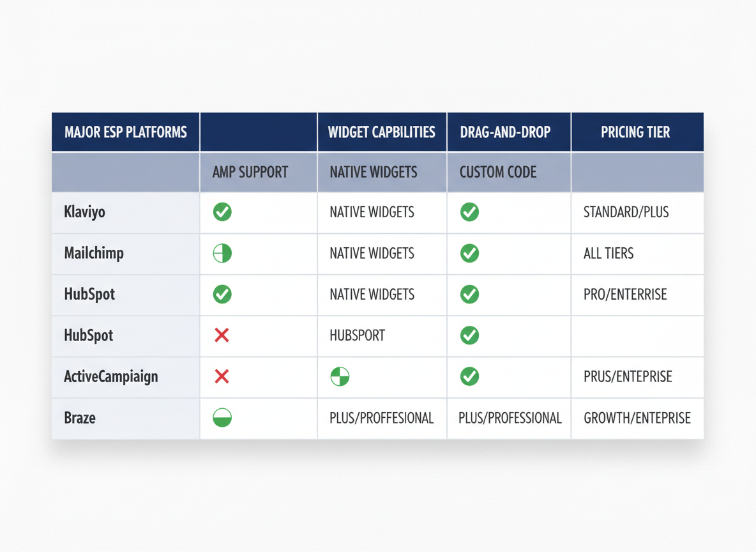Click the ALL TIERS pricing cell for Mailchimp
The image size is (756, 552).
[608, 253]
